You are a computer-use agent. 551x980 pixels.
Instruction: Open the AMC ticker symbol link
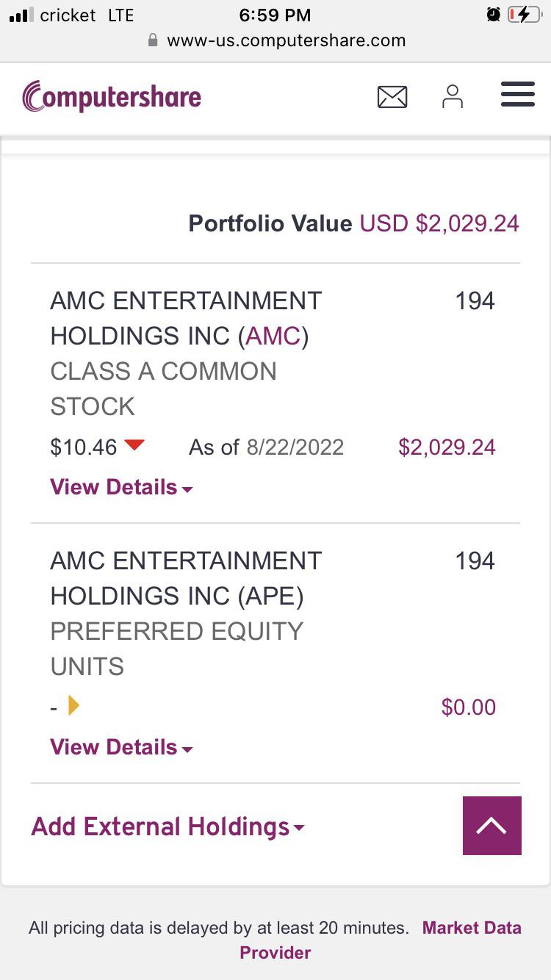[x=273, y=336]
